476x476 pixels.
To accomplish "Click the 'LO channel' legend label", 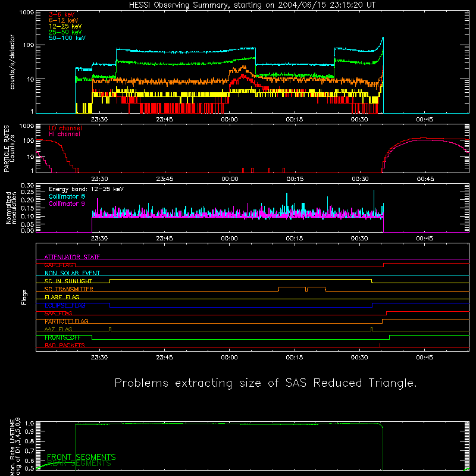I will click(x=65, y=128).
